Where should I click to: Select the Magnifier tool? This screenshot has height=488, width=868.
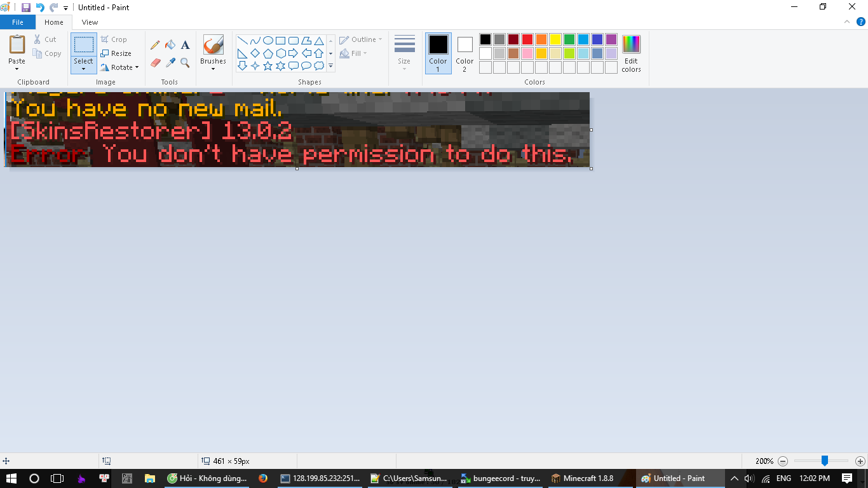tap(185, 62)
